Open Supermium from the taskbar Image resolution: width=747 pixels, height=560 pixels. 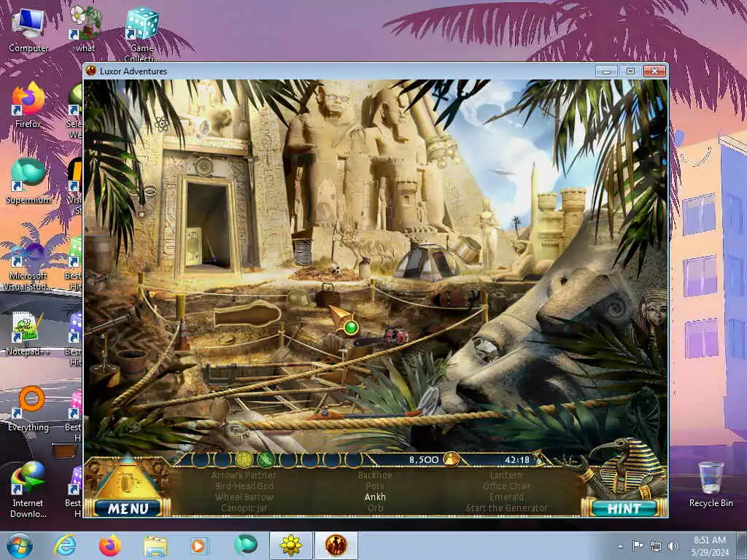246,545
